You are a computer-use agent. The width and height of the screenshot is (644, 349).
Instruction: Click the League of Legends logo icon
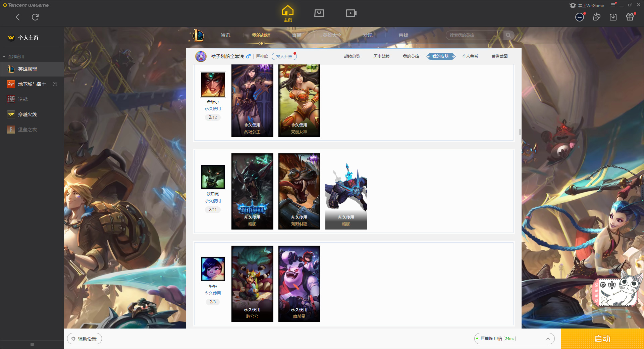(198, 35)
